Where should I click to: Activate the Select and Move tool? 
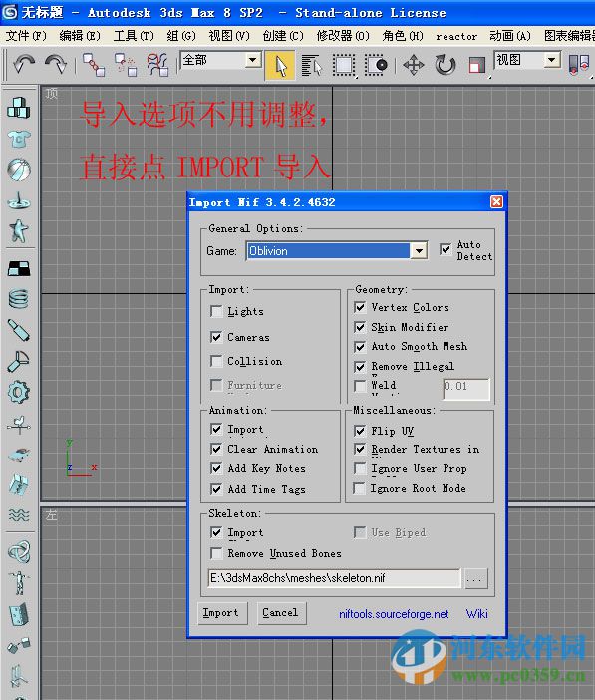(414, 66)
